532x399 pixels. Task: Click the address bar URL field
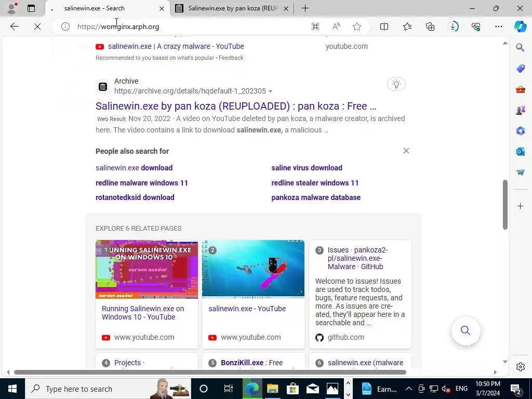(190, 26)
